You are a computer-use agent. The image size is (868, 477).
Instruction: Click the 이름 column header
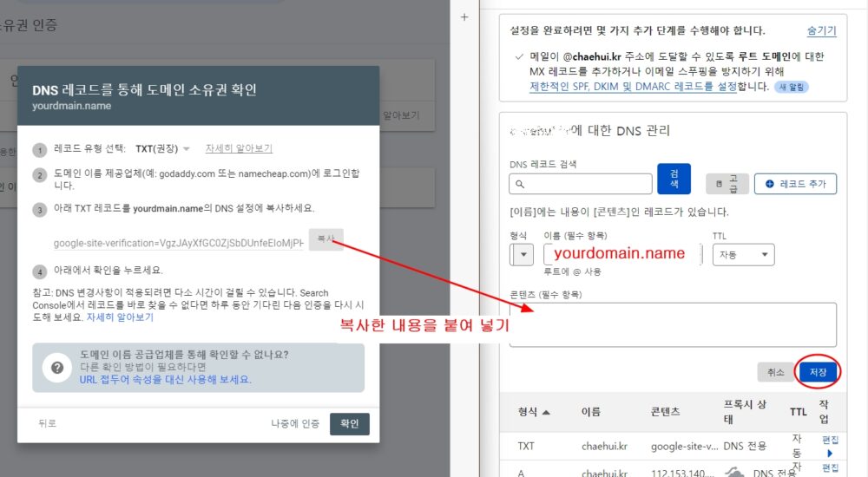[x=590, y=412]
